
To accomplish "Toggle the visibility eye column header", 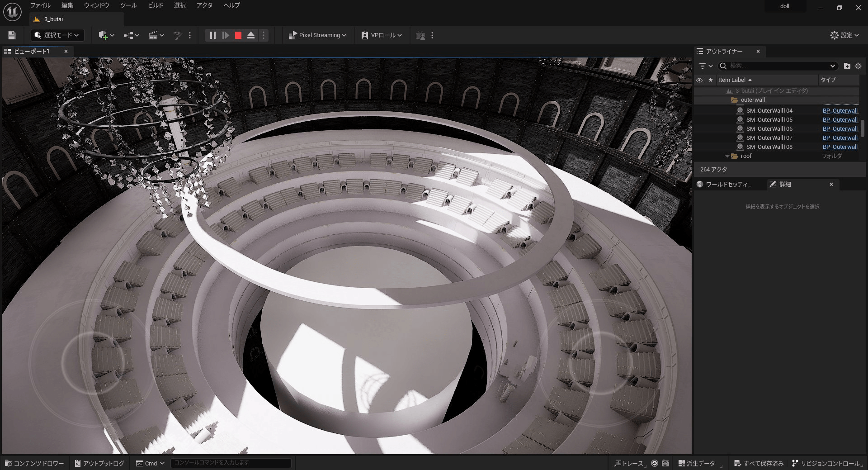I will pyautogui.click(x=699, y=80).
